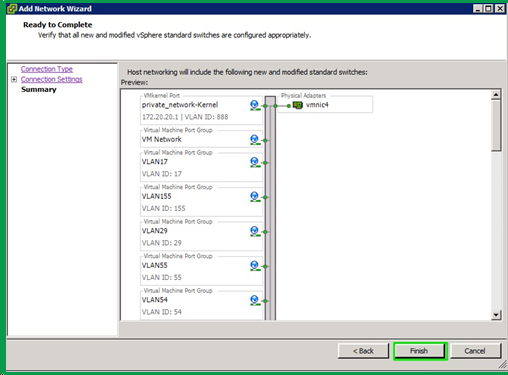Click the VLAN ID: 29 text
Screen dimensions: 508x375
[162, 243]
